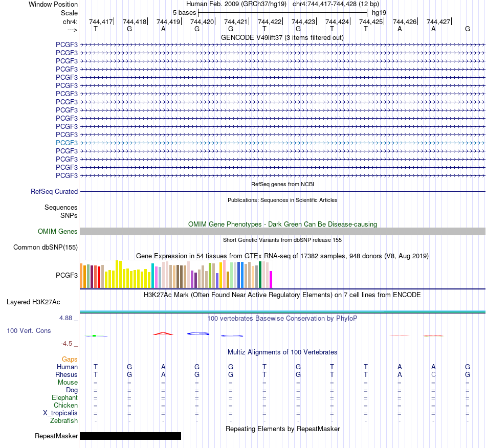The image size is (486, 448).
Task: Select the Rhesus species row label
Action: [67, 374]
